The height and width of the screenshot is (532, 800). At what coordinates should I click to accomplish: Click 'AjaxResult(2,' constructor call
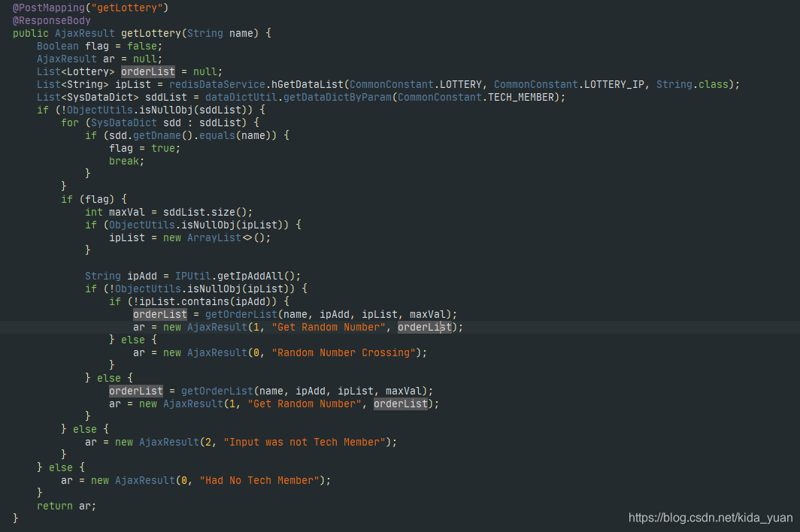click(177, 442)
